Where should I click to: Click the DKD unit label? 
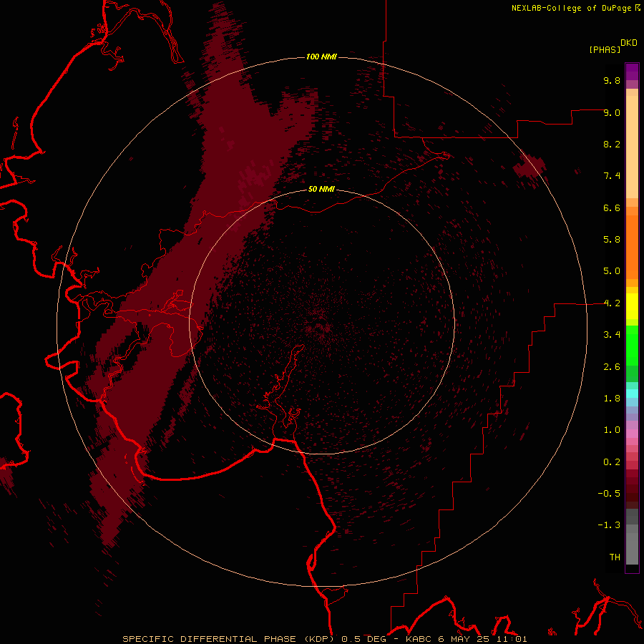628,43
